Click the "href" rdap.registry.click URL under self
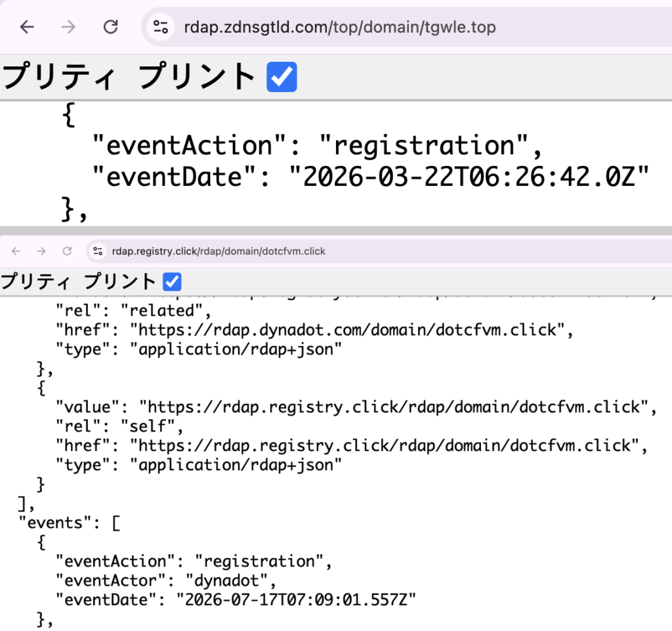The image size is (672, 631). click(x=385, y=446)
